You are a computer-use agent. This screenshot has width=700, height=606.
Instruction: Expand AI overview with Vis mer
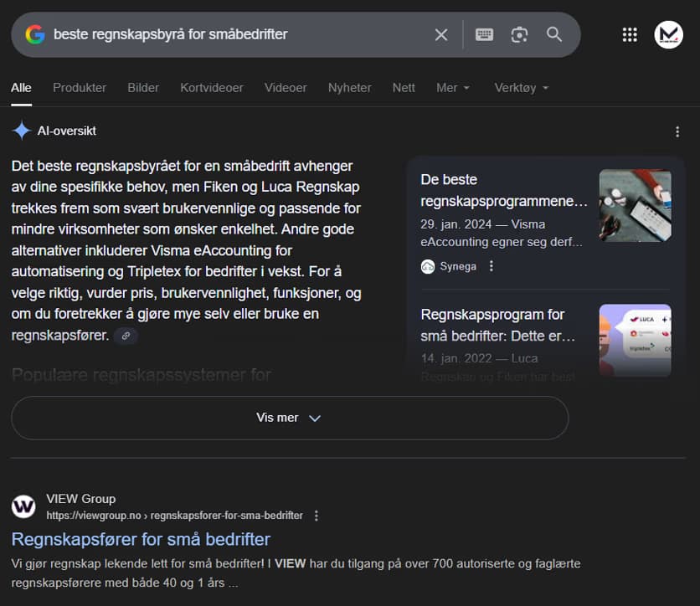tap(289, 418)
